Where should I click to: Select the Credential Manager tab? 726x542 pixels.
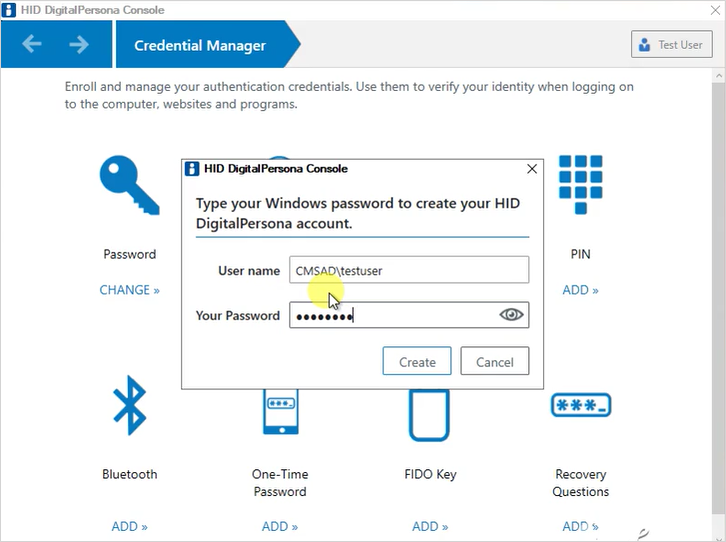coord(200,45)
